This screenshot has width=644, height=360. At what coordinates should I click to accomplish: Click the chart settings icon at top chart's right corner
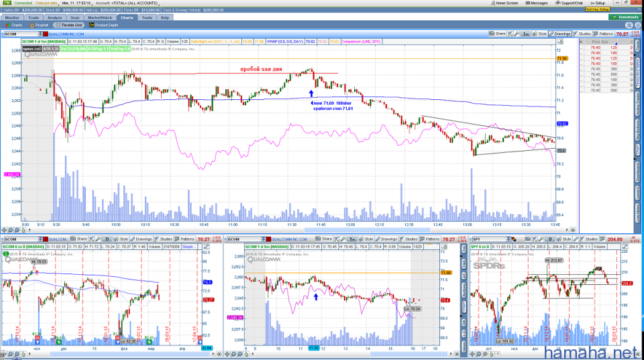tap(560, 42)
